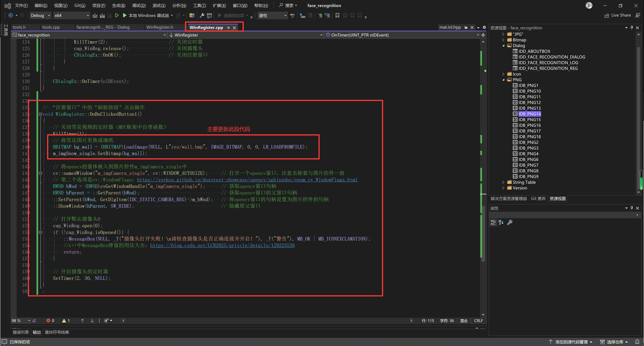Click 添加到源代码管理 in status bar
The height and width of the screenshot is (346, 644).
click(571, 342)
